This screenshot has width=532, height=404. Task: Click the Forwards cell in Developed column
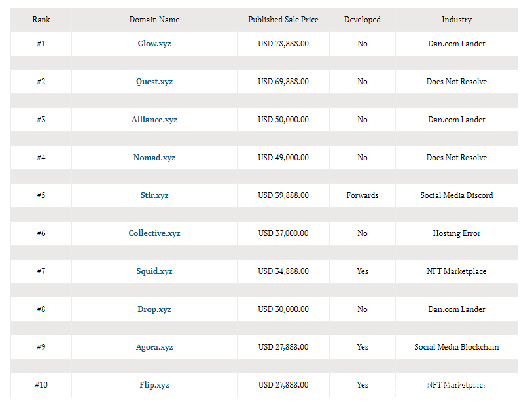pyautogui.click(x=362, y=195)
